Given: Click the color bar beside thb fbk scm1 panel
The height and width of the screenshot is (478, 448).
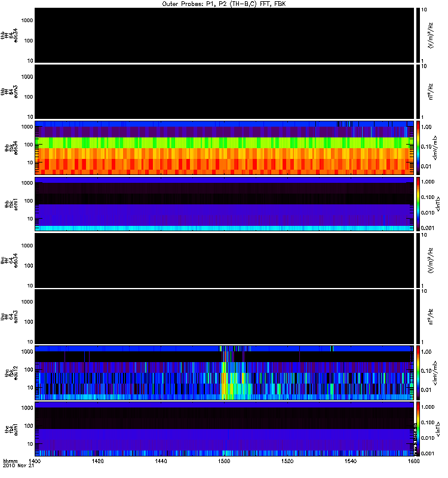Looking at the screenshot, I should click(x=418, y=204).
